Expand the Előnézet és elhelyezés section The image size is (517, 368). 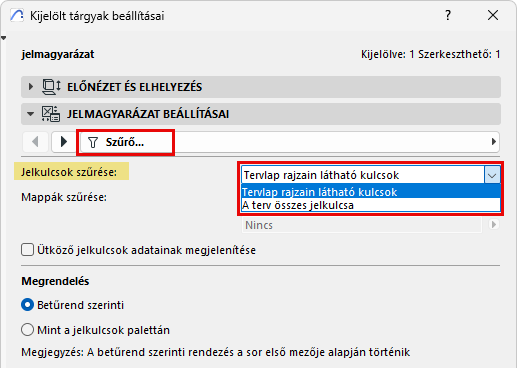(x=31, y=87)
